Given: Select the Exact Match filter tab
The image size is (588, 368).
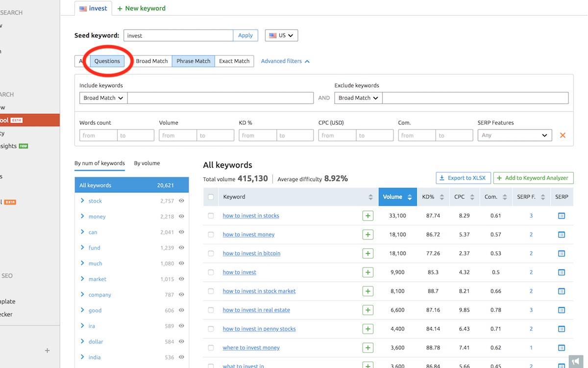Looking at the screenshot, I should coord(234,61).
